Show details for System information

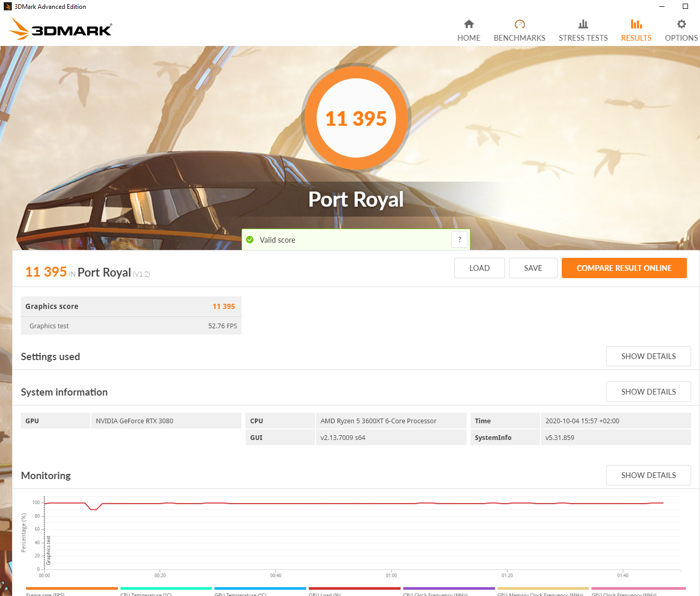point(648,391)
